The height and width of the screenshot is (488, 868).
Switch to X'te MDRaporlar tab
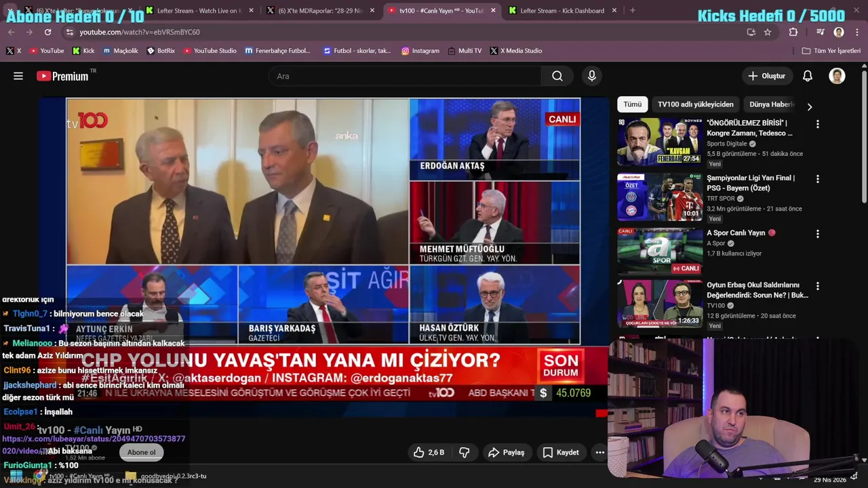point(320,10)
